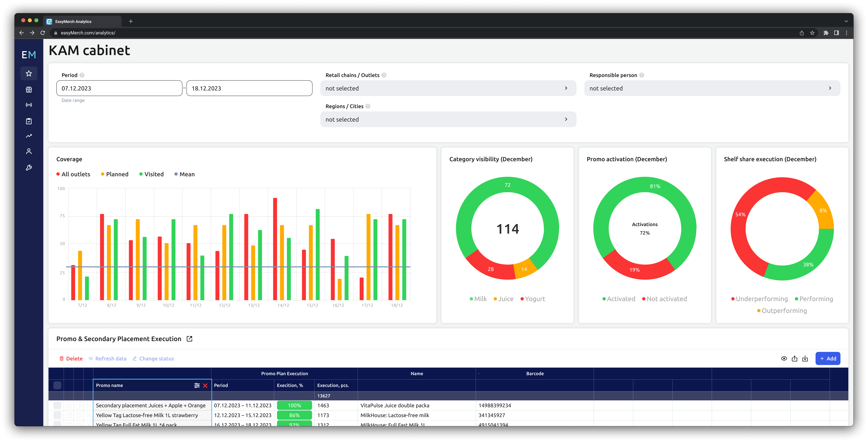The height and width of the screenshot is (442, 868).
Task: Expand the Responsible person dropdown
Action: 712,88
